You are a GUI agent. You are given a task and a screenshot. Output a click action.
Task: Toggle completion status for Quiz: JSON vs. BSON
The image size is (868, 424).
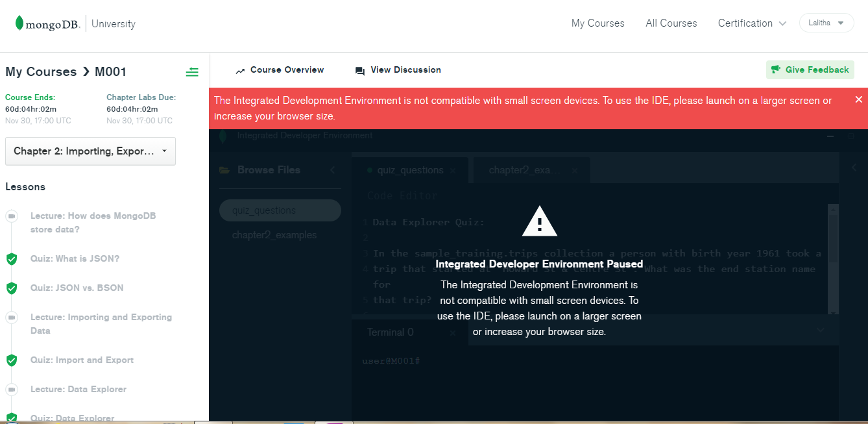pyautogui.click(x=12, y=288)
